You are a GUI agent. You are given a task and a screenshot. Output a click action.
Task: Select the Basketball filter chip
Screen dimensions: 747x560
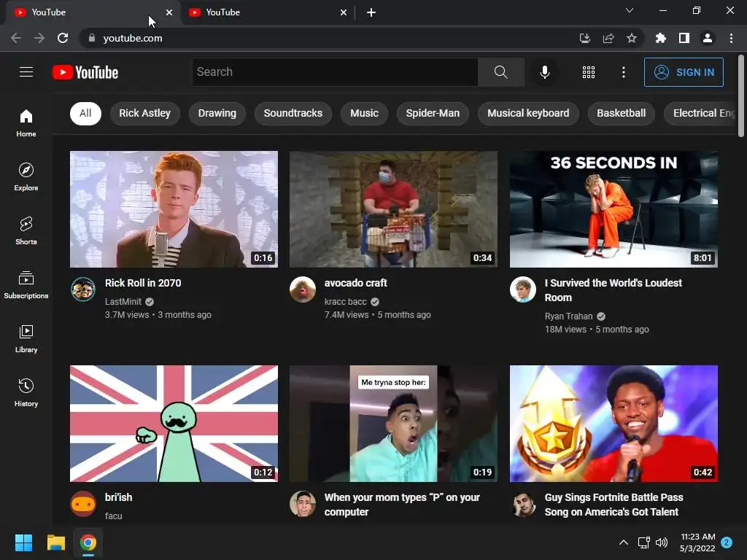click(x=622, y=113)
